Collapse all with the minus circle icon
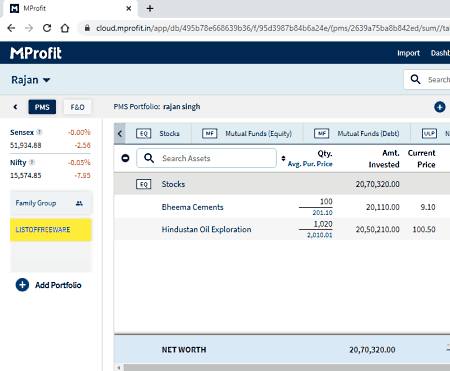The height and width of the screenshot is (371, 450). click(x=125, y=158)
